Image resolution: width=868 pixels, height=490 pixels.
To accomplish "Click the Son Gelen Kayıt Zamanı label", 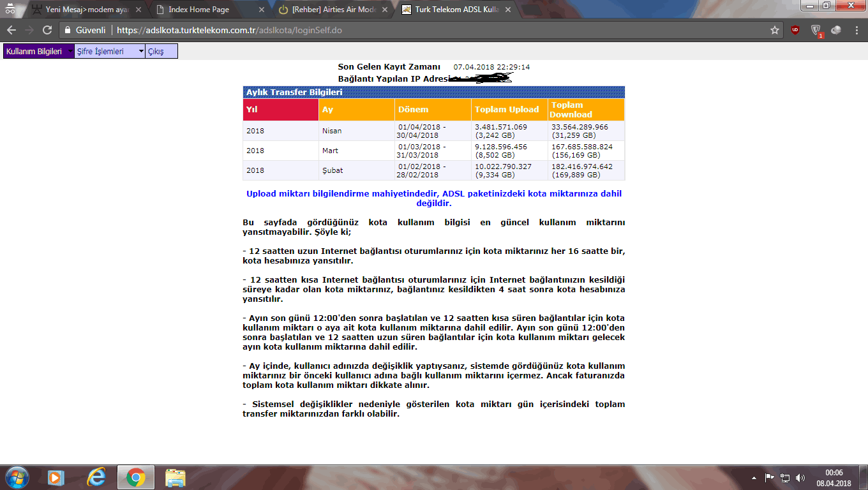I will [389, 67].
